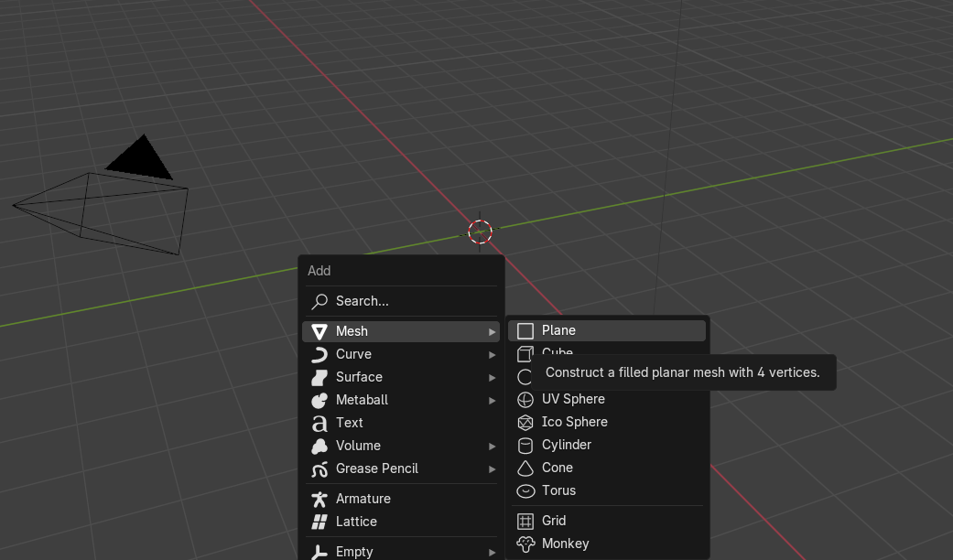This screenshot has width=953, height=560.
Task: Expand the Curve submenu arrow
Action: (492, 355)
